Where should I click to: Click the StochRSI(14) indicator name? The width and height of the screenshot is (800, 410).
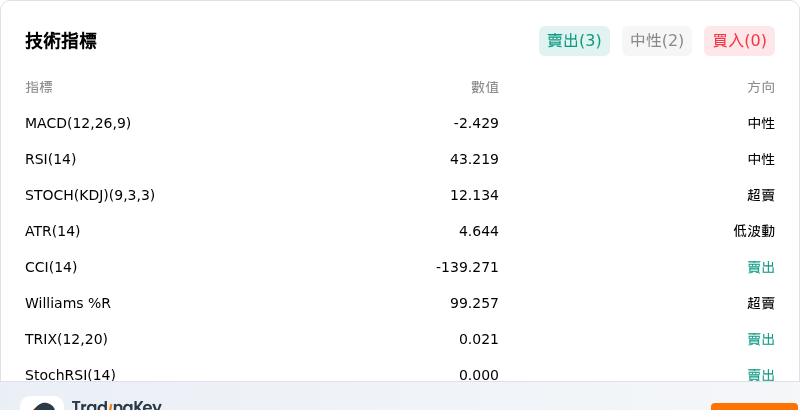pyautogui.click(x=70, y=375)
